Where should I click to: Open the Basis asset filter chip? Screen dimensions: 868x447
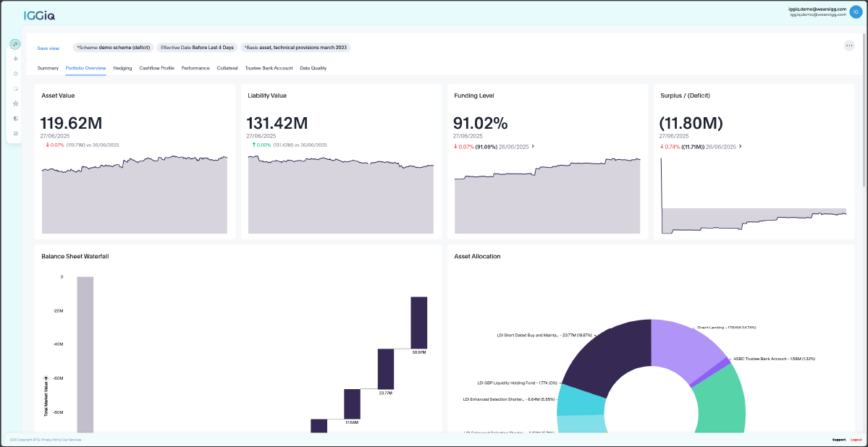point(295,48)
